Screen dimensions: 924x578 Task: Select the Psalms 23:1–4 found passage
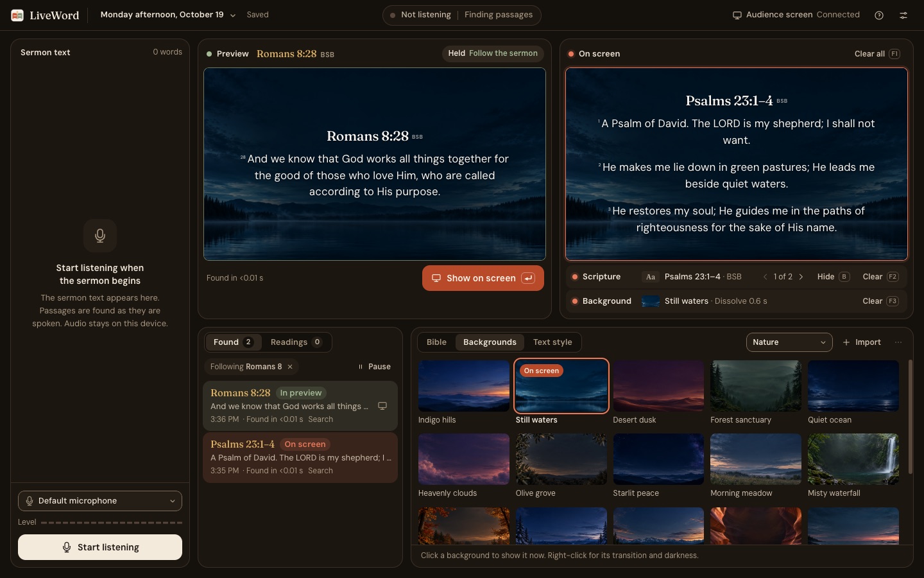click(x=300, y=458)
